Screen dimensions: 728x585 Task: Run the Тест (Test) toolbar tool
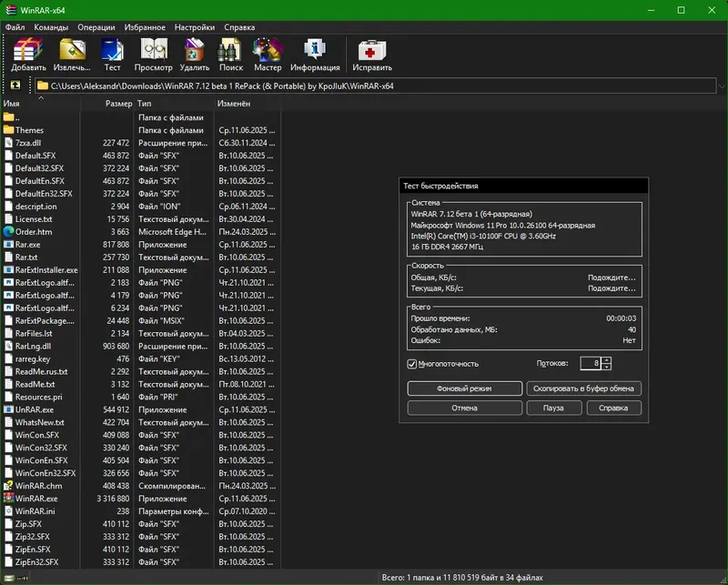112,52
